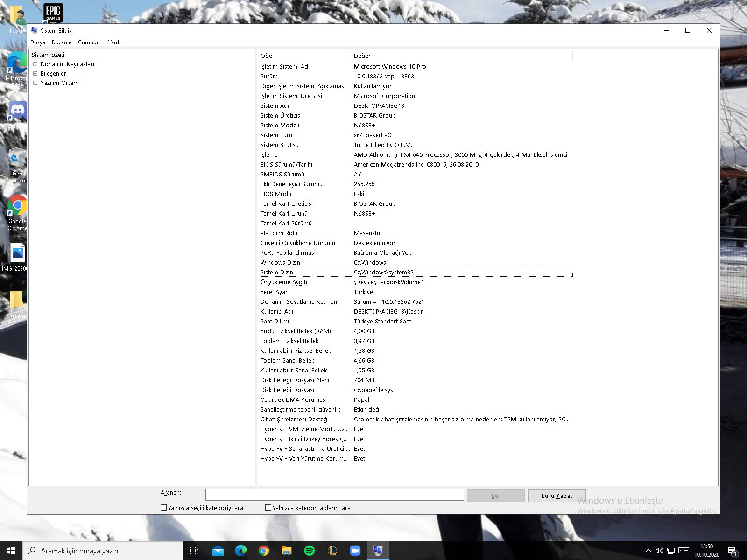Screen dimensions: 747x560
Task: Select the Cihaz Şifrelemesi Desteği row
Action: tap(416, 420)
